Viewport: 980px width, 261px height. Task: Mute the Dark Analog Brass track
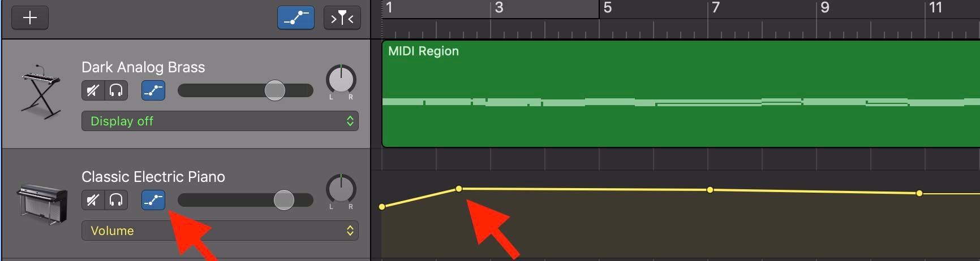[x=93, y=90]
